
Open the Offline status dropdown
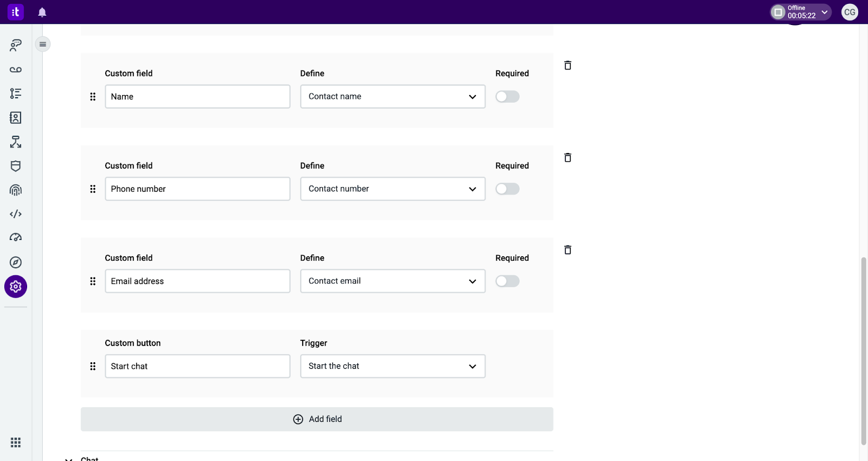pyautogui.click(x=801, y=12)
